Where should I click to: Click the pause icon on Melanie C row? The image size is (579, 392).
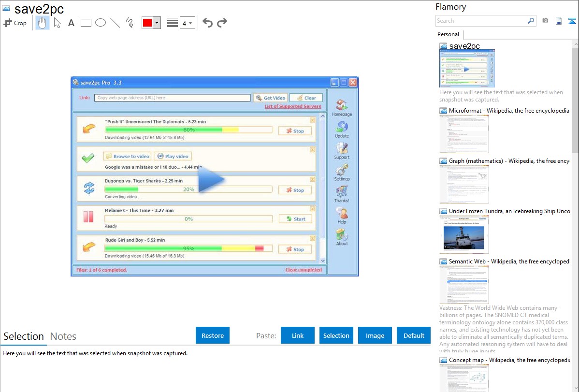click(88, 217)
